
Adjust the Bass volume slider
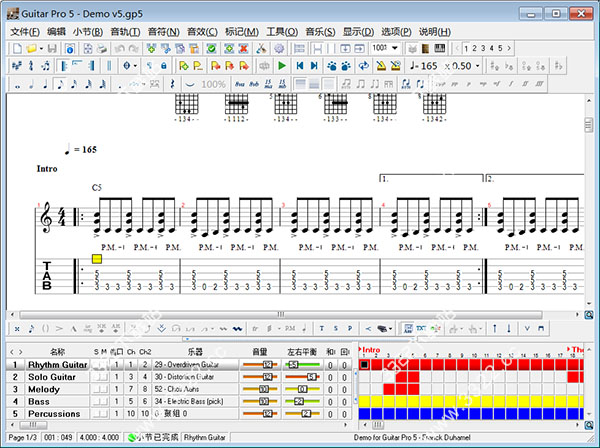[x=260, y=401]
